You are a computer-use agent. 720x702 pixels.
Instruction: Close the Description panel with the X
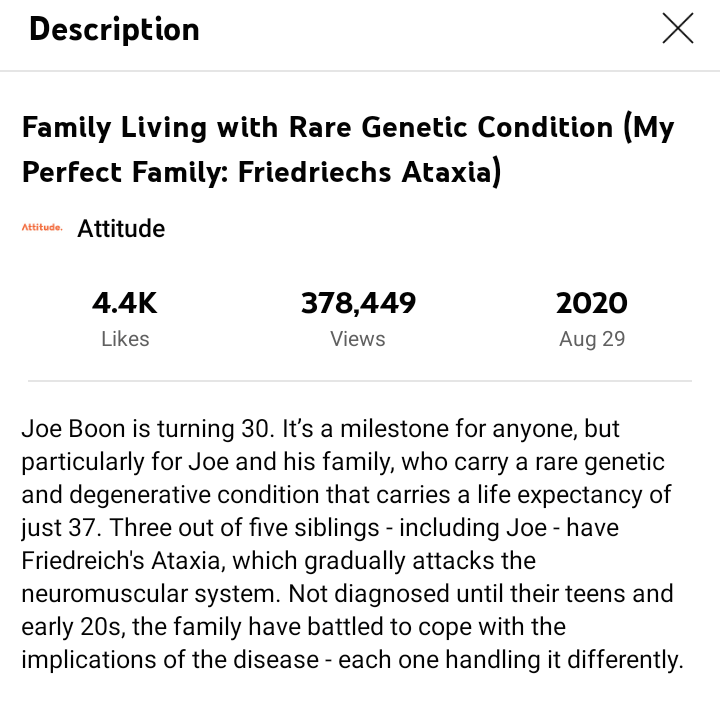pos(678,29)
